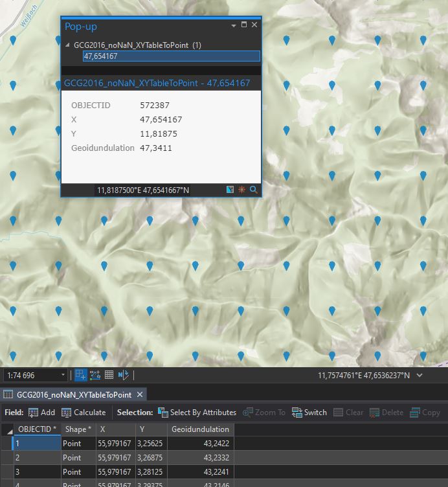Open the map grid options in status bar

pos(109,375)
